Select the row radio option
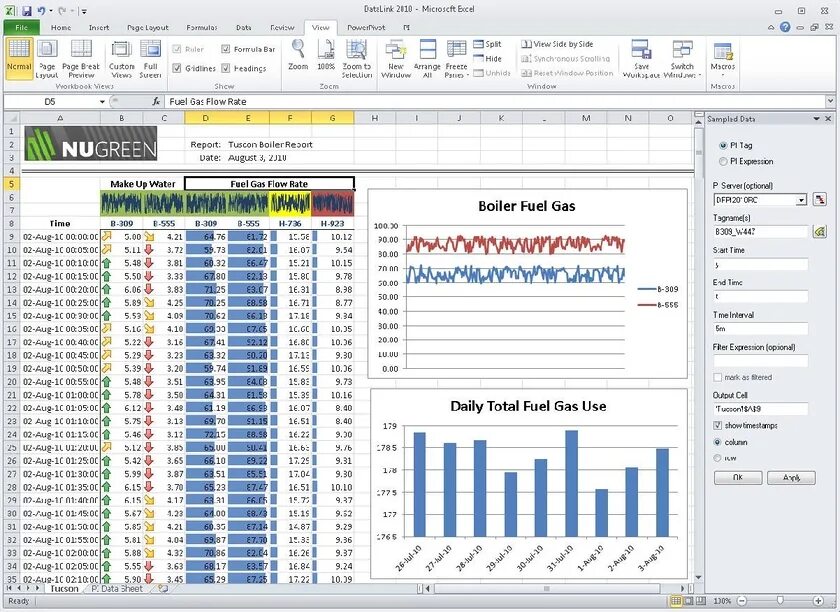The width and height of the screenshot is (840, 612). (x=717, y=458)
